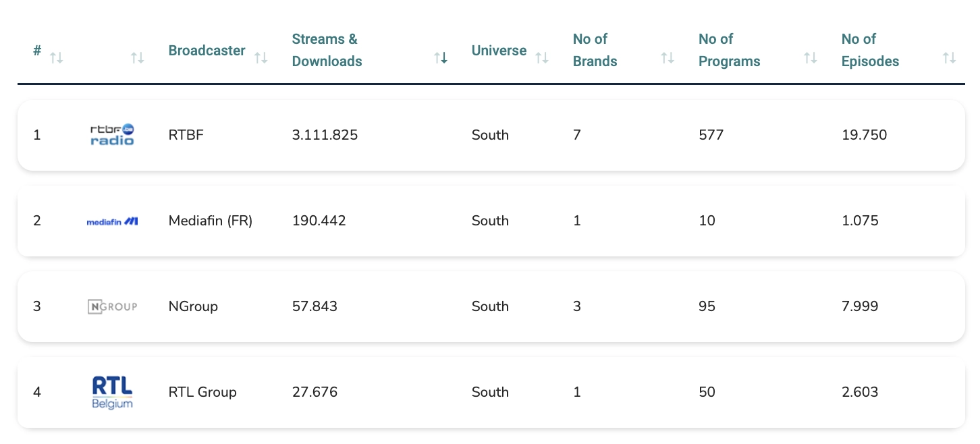The width and height of the screenshot is (980, 444).
Task: Sort by No of Programs arrows
Action: coord(811,58)
